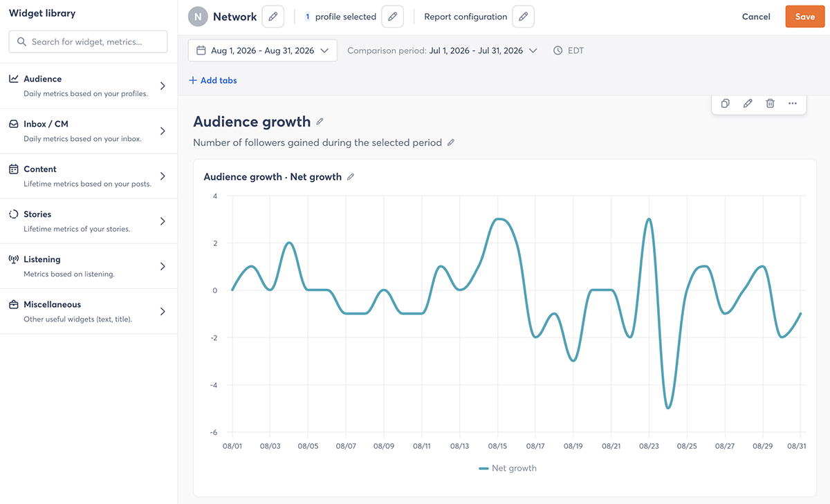Expand Listening category chevron
The height and width of the screenshot is (504, 830).
[x=163, y=266]
